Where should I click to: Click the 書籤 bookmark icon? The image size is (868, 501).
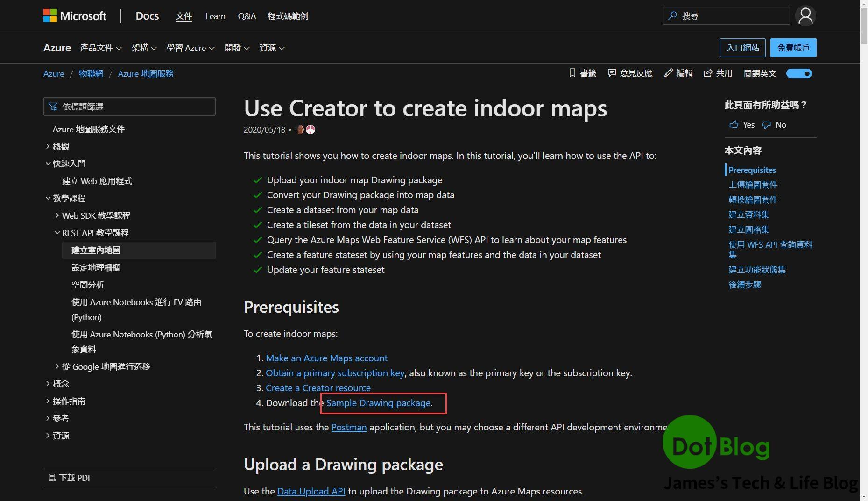(x=572, y=73)
